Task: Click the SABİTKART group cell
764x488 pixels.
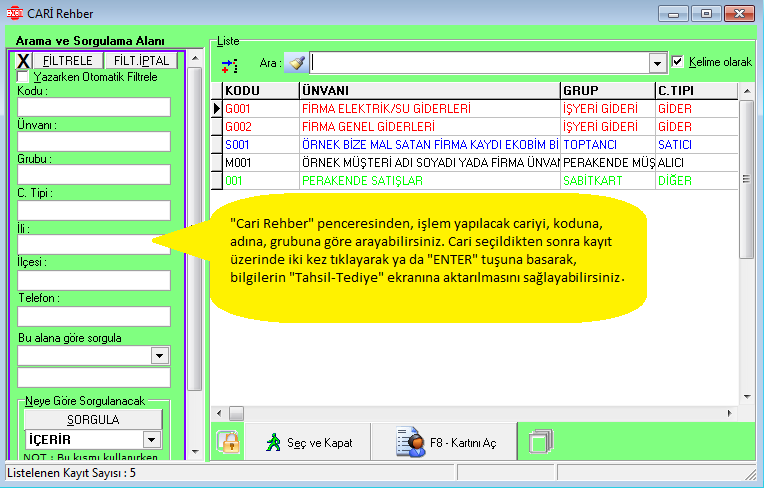Action: (608, 181)
